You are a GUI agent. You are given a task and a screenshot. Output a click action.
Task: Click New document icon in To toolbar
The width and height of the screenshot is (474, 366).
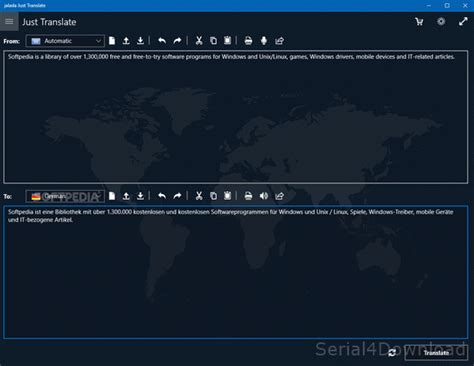click(x=112, y=196)
